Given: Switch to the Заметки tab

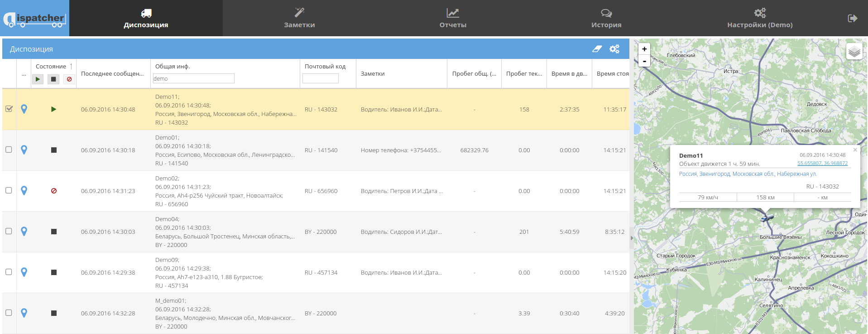Looking at the screenshot, I should point(299,18).
